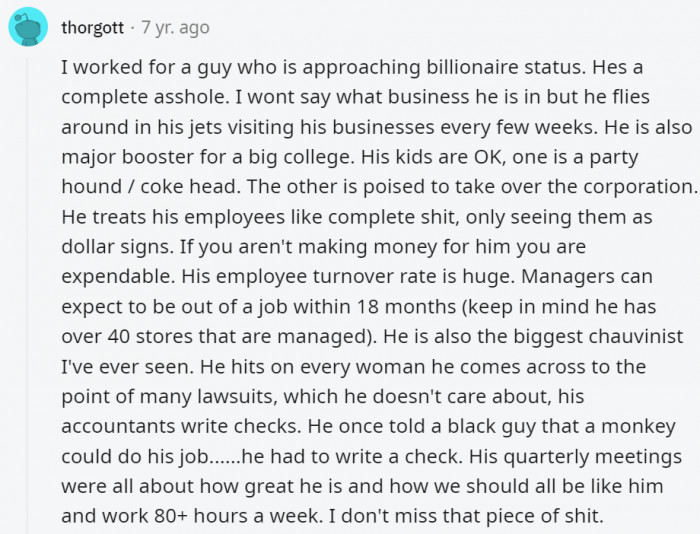Click the words 'I worked for a guy'

point(131,69)
